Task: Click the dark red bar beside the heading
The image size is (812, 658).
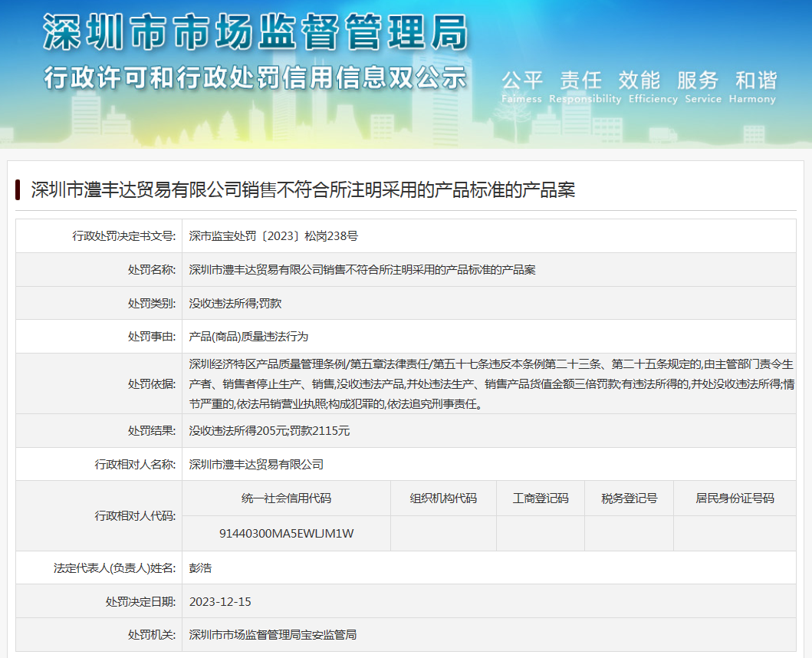Action: click(x=18, y=190)
